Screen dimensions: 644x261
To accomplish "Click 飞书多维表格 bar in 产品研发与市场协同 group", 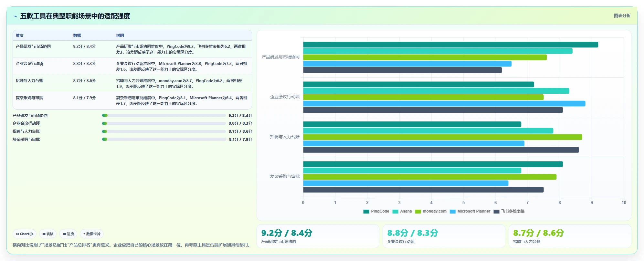I will tap(402, 70).
